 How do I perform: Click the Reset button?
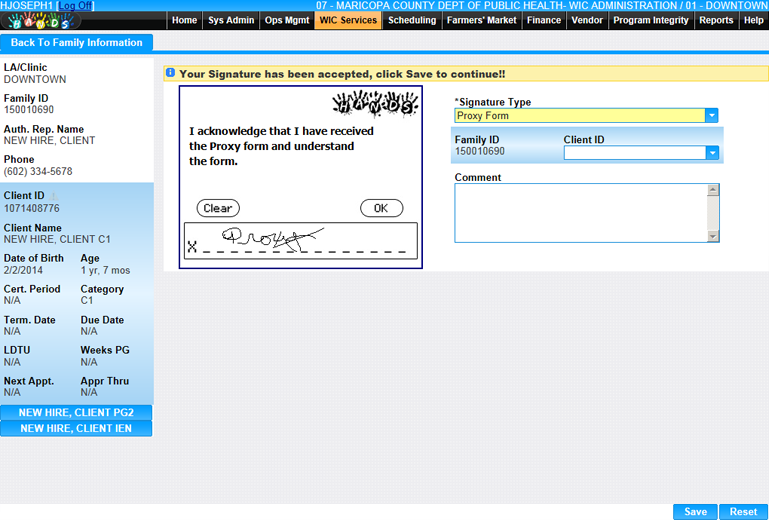click(x=743, y=511)
